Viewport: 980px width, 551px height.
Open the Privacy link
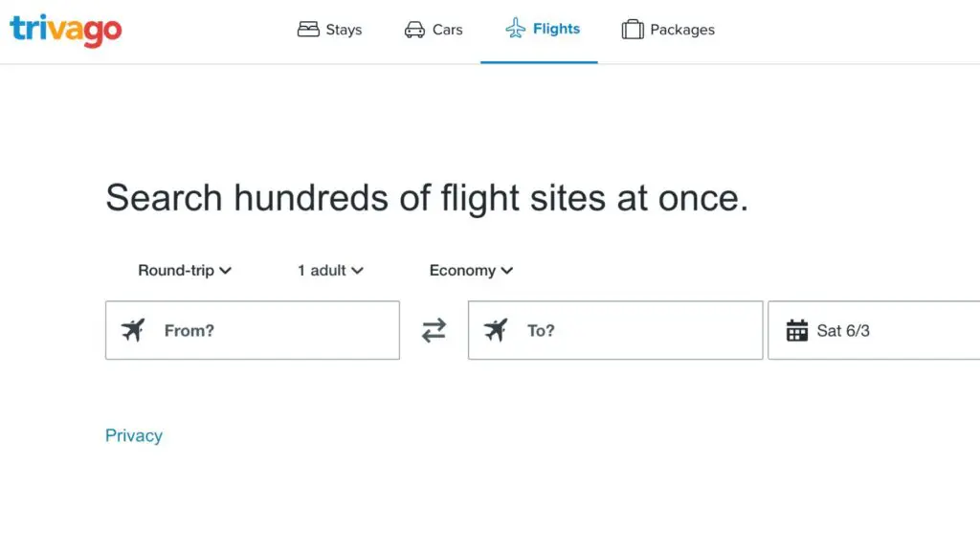[134, 435]
